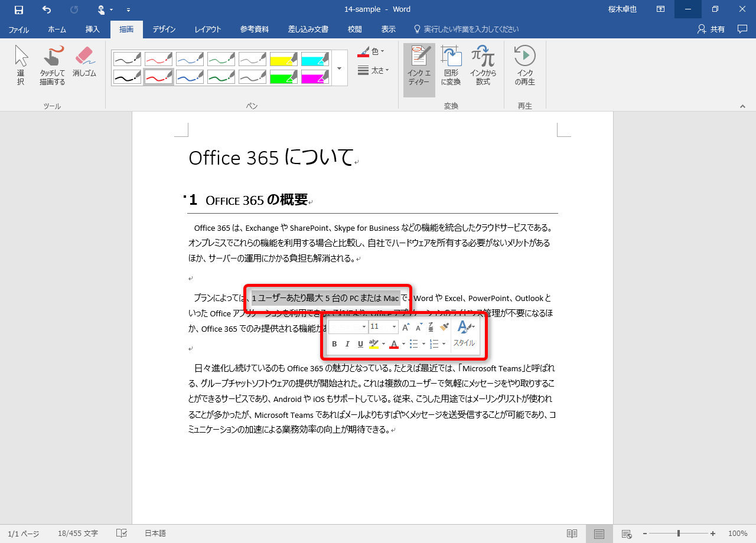
Task: Switch to 参考資料 tab
Action: [x=255, y=29]
